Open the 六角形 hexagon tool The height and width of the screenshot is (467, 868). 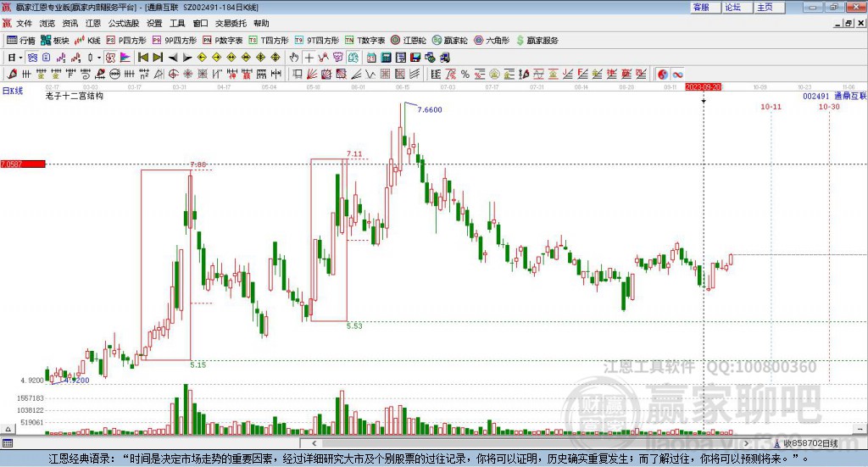pos(492,41)
